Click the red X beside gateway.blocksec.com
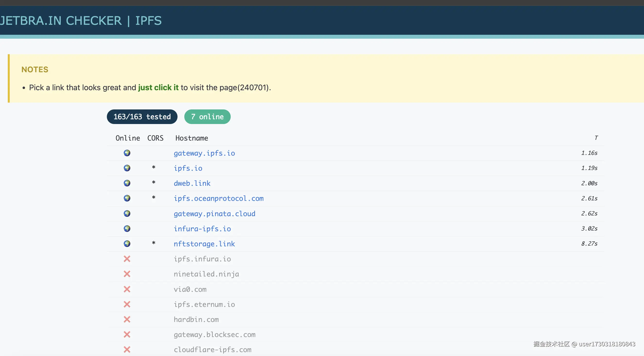The height and width of the screenshot is (356, 644). tap(127, 334)
